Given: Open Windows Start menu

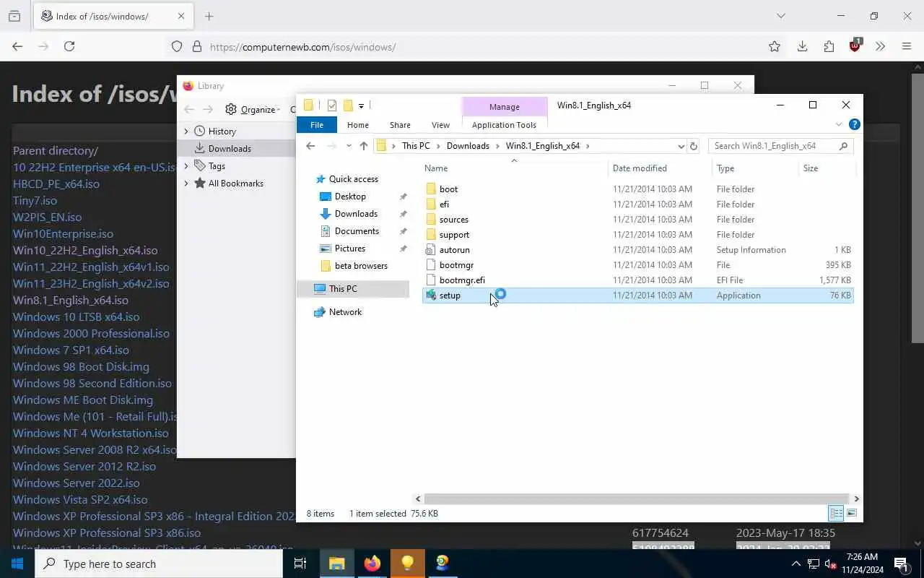Looking at the screenshot, I should pos(17,564).
